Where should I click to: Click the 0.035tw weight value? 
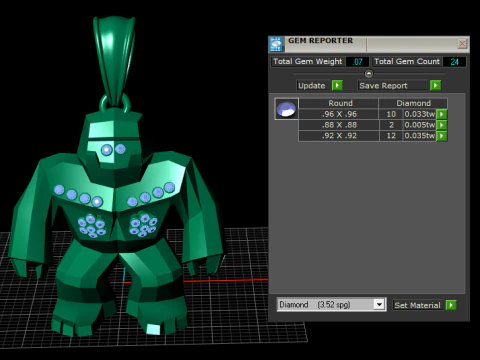(x=420, y=136)
